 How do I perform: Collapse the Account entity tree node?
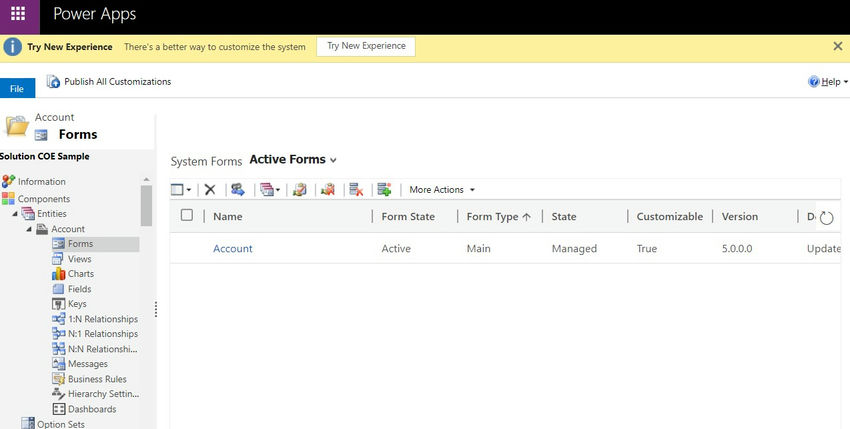pyautogui.click(x=29, y=229)
